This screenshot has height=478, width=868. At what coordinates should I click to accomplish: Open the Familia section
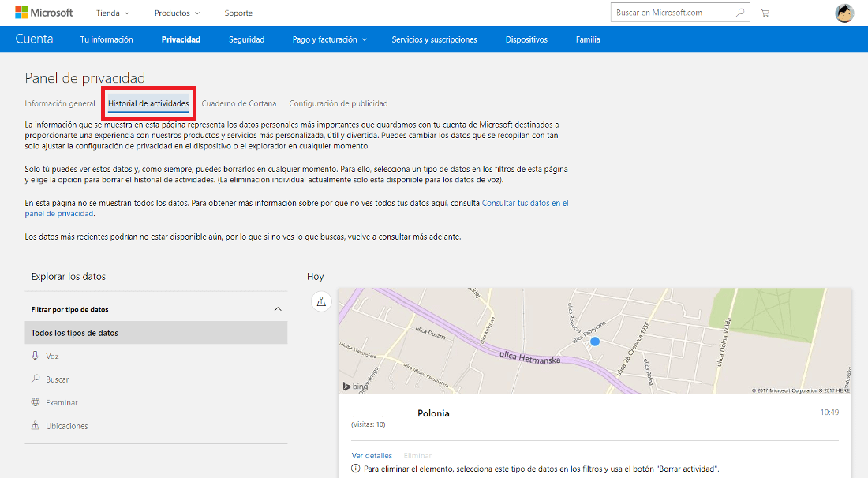tap(587, 39)
